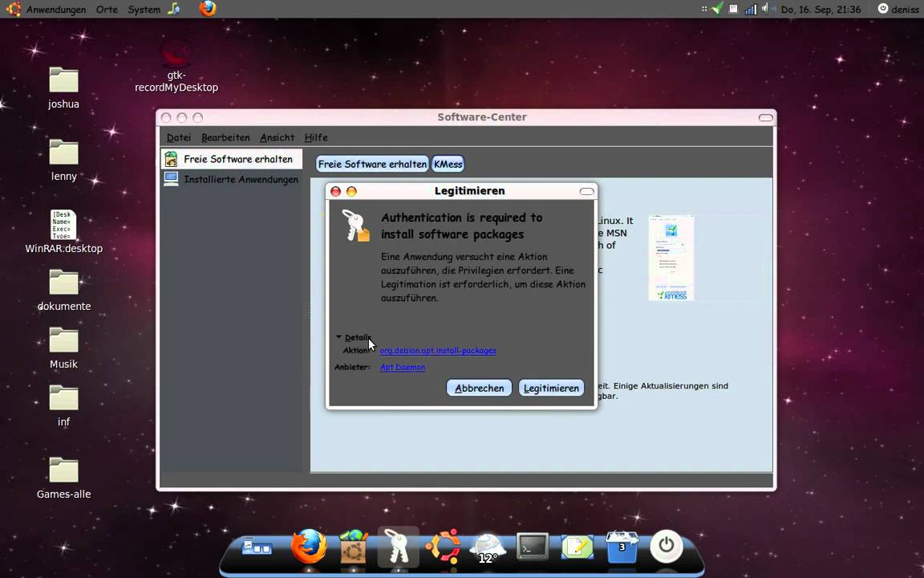Click the keys icon in the authentication dialog

356,226
